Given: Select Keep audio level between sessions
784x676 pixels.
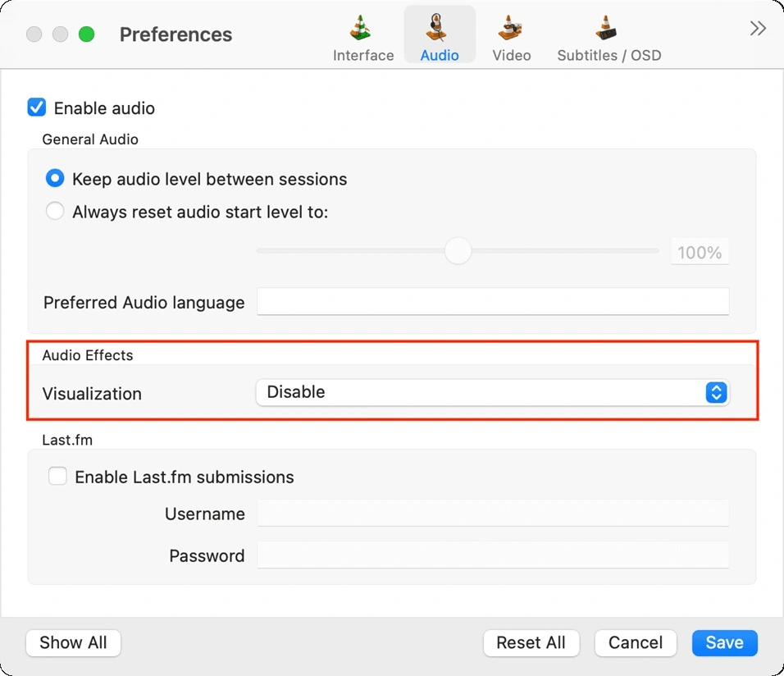Looking at the screenshot, I should coord(54,178).
